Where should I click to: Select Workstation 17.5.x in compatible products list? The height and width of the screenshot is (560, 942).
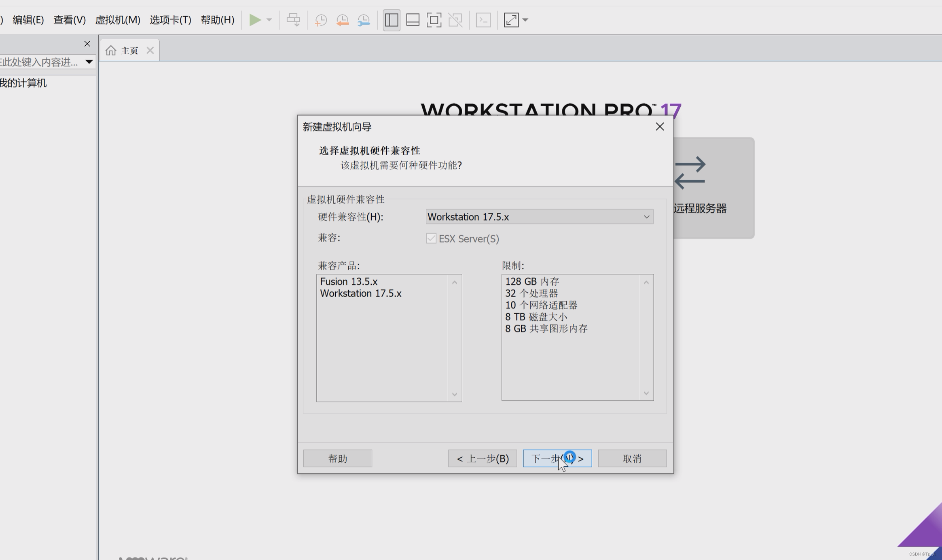361,293
